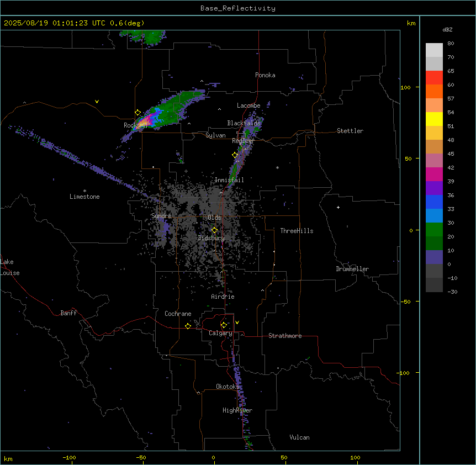The image size is (476, 465).
Task: Pick the purple 36–39 dBZ legend swatch
Action: tap(434, 188)
